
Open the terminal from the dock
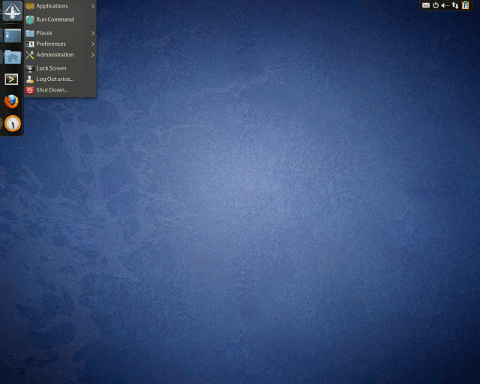(12, 79)
